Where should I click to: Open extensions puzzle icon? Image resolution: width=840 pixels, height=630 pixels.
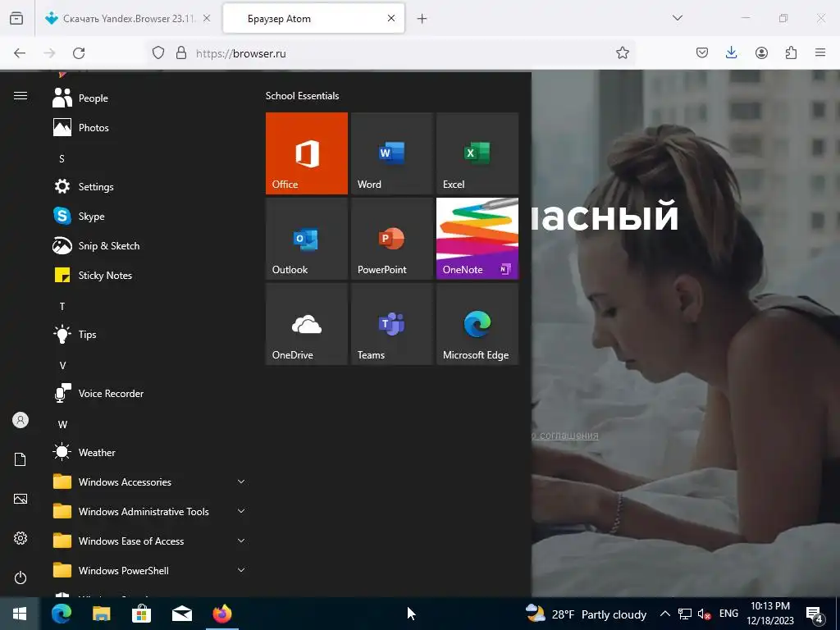pos(791,52)
